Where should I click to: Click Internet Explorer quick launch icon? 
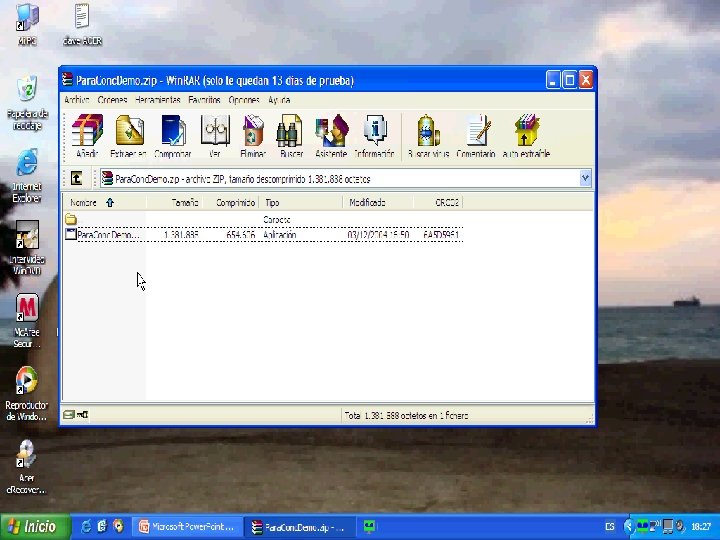click(86, 526)
